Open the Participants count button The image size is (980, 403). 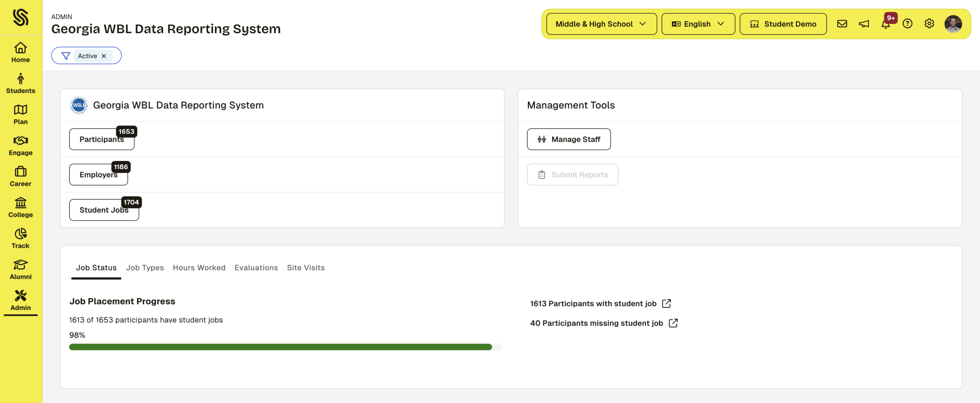[101, 139]
